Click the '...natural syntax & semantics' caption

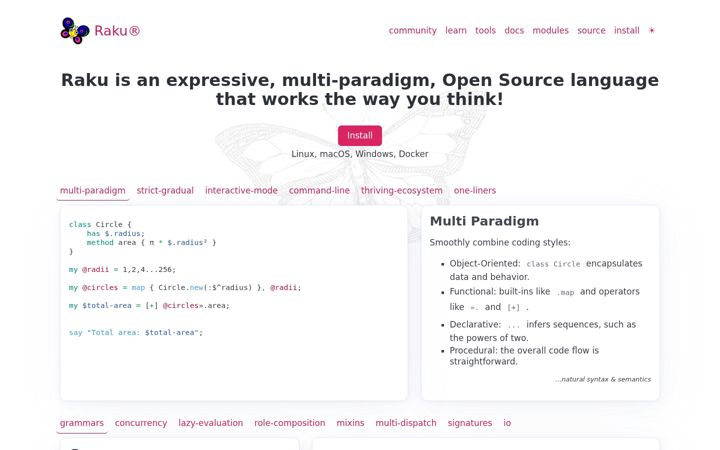point(603,379)
